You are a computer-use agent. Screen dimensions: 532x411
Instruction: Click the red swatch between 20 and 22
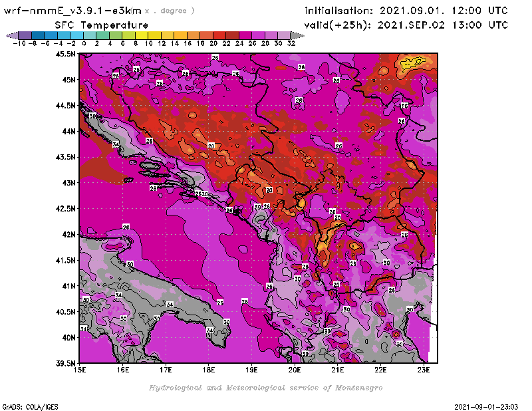pyautogui.click(x=219, y=35)
